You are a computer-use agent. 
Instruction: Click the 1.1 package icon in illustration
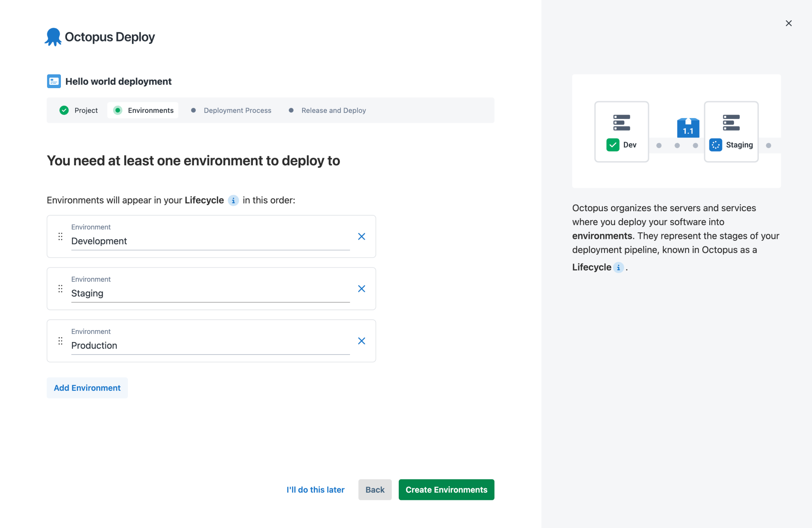pos(688,128)
